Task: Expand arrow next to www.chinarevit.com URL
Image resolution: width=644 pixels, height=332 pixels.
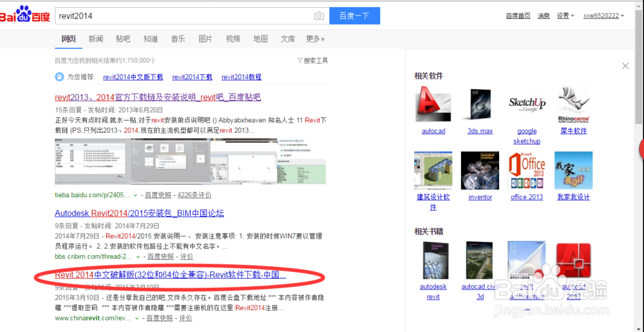Action: point(137,318)
